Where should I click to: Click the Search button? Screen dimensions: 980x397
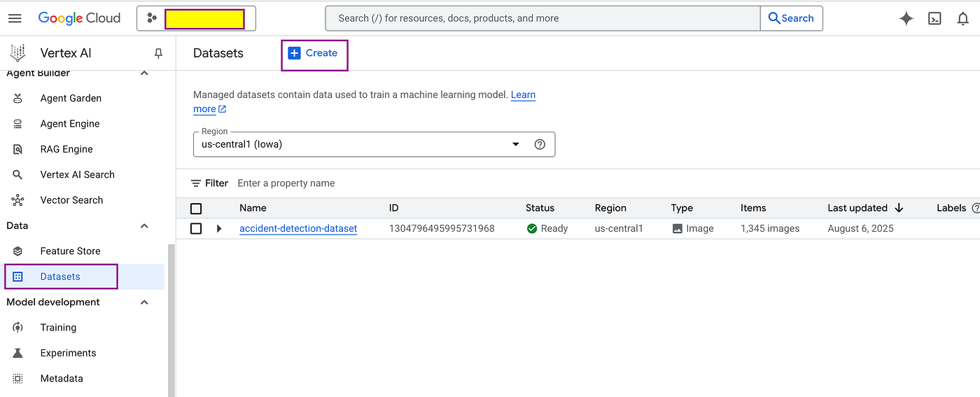791,18
